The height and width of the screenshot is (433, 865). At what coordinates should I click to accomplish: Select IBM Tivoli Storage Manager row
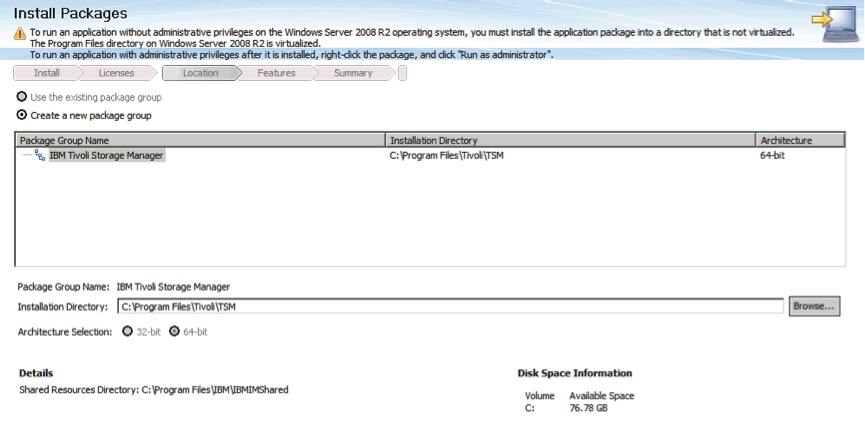tap(430, 156)
